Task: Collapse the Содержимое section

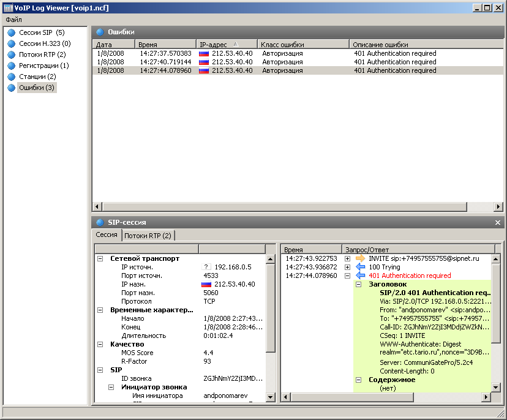Action: 359,380
